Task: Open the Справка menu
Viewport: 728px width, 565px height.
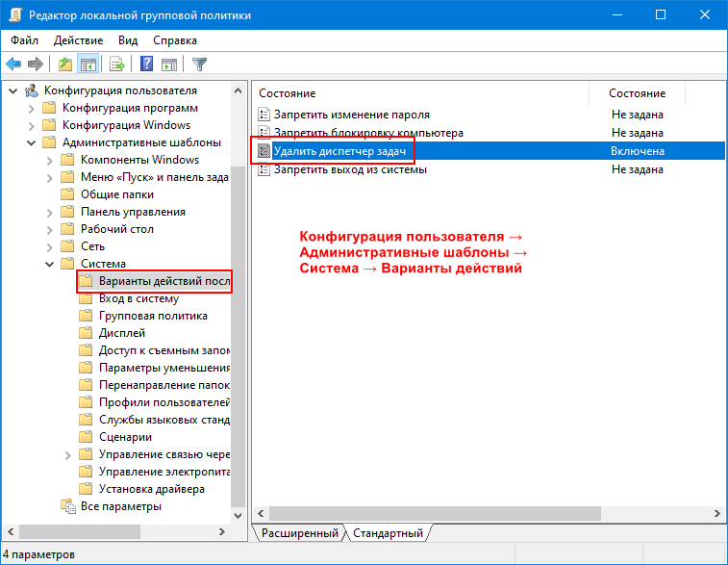Action: point(175,40)
